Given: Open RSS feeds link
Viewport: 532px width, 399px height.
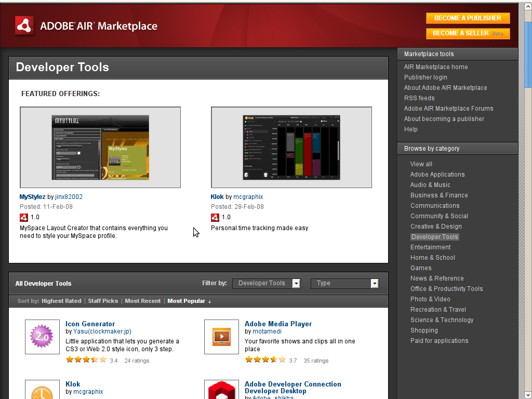Looking at the screenshot, I should (419, 98).
